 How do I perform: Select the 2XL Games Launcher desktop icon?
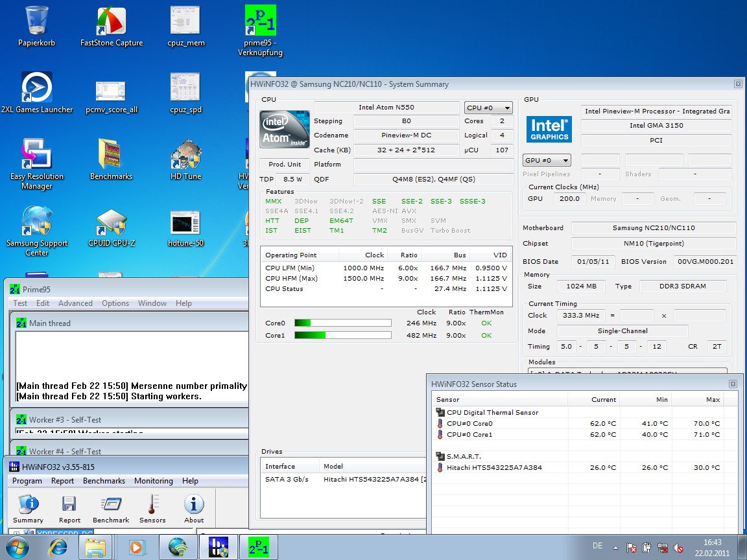click(37, 93)
